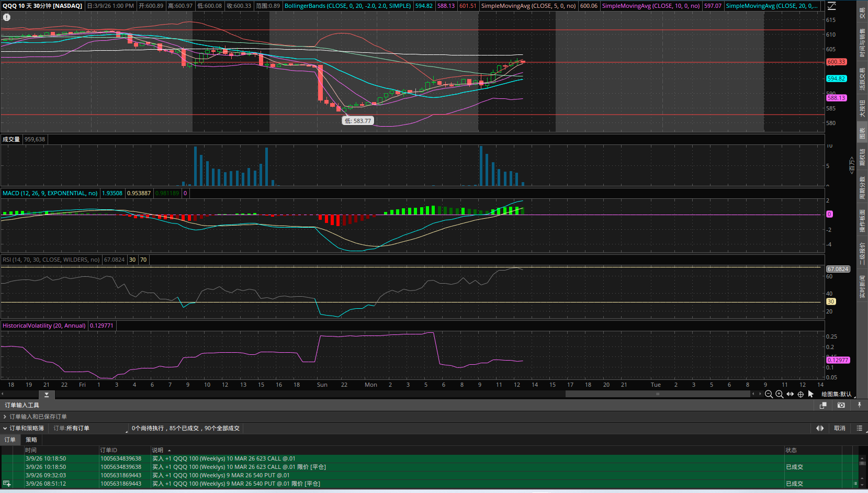Image resolution: width=868 pixels, height=493 pixels.
Task: Select the RSI study label
Action: pyautogui.click(x=51, y=260)
